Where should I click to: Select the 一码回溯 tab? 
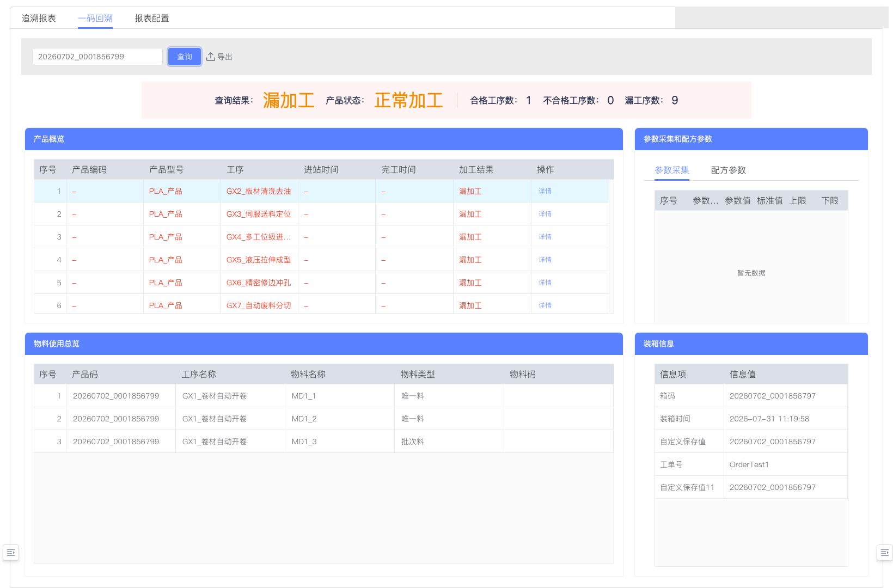(95, 18)
